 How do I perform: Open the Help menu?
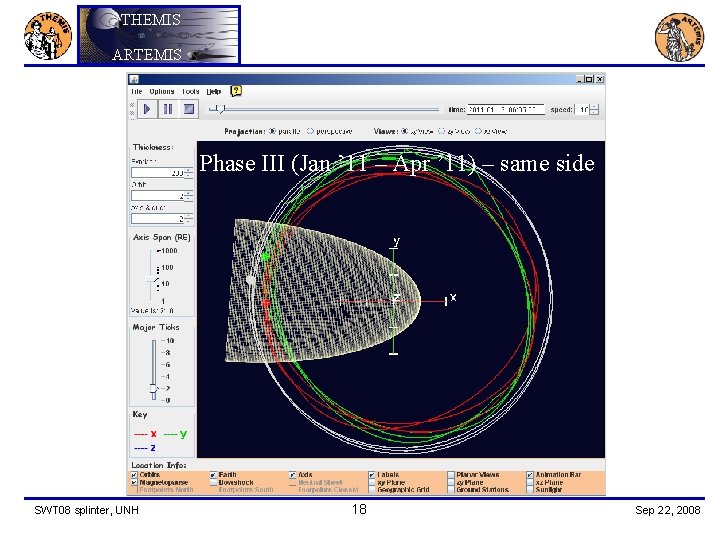[x=214, y=91]
